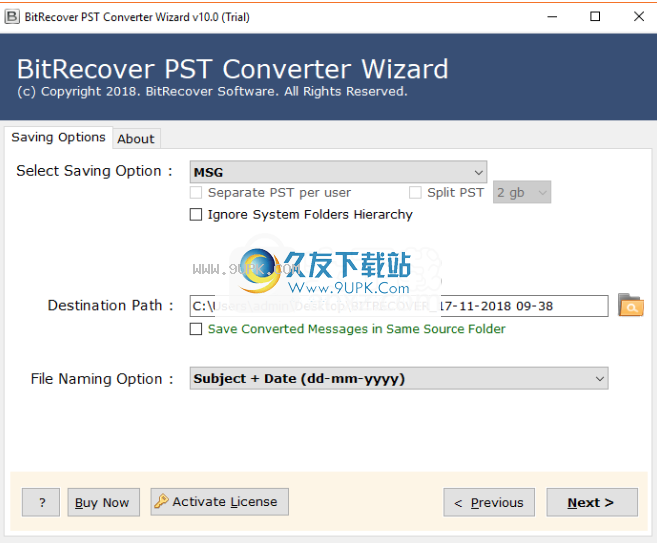Close the PST Converter Wizard window

point(639,17)
